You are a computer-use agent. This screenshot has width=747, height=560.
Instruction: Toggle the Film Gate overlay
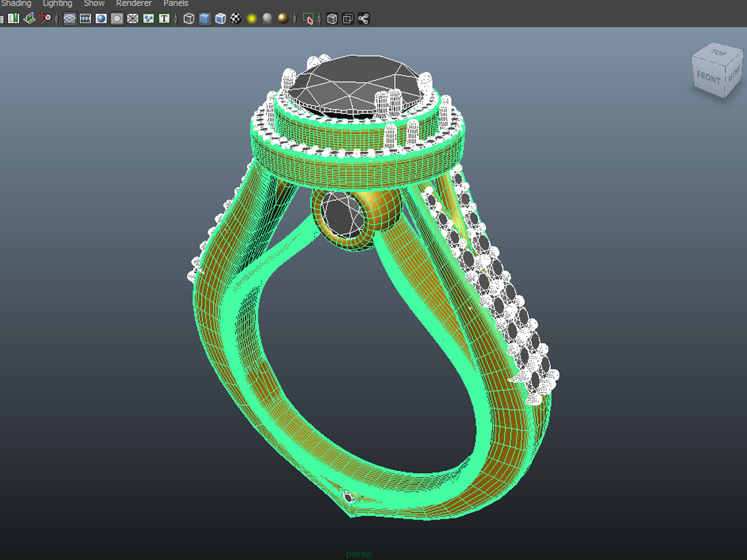click(85, 19)
